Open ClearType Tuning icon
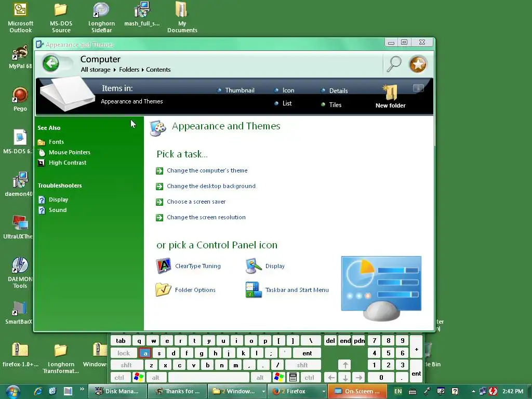The width and height of the screenshot is (532, 399). (188, 266)
